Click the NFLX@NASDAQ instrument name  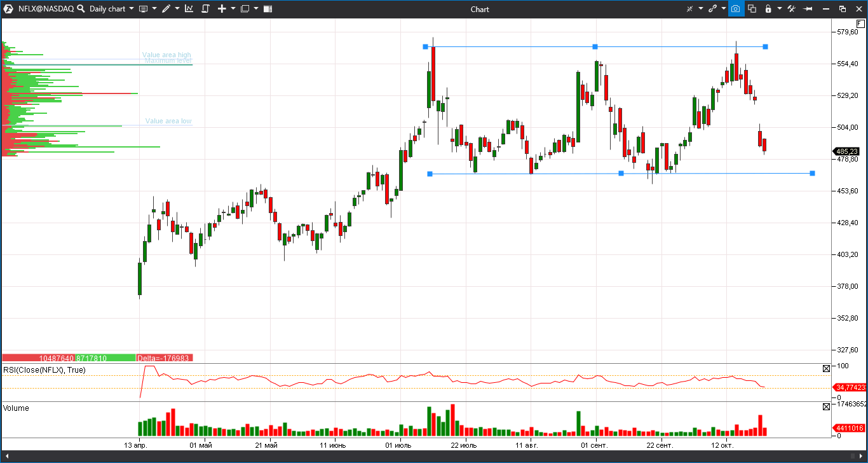point(46,9)
